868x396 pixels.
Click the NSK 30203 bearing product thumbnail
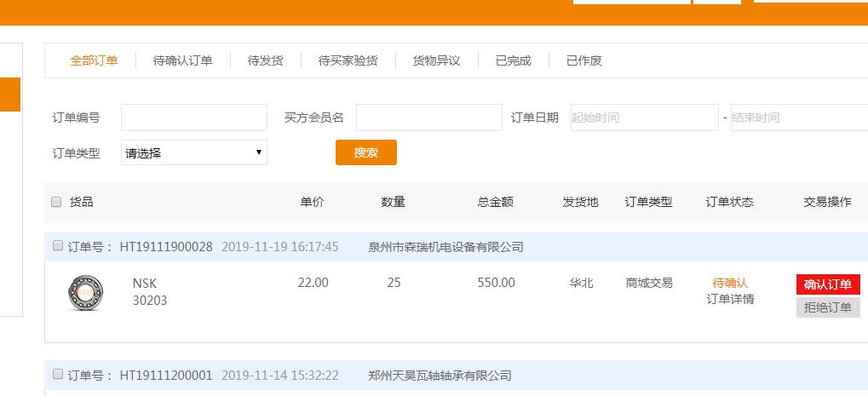tap(84, 292)
